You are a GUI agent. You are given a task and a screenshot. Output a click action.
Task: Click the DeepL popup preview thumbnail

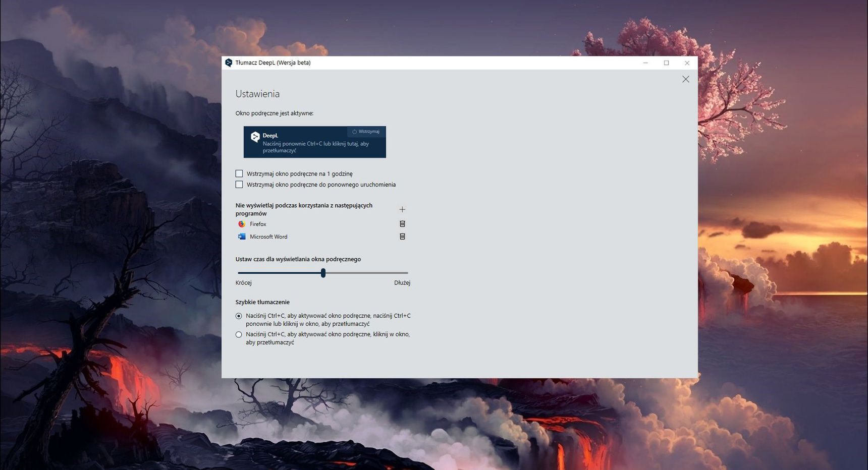point(315,142)
